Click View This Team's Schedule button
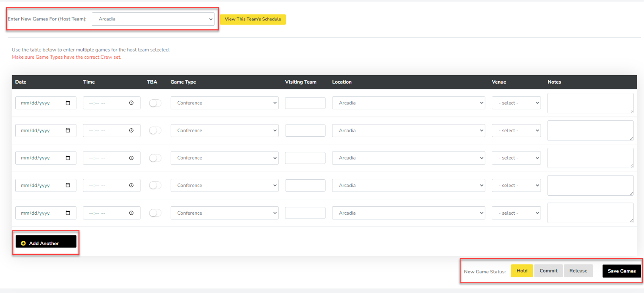The height and width of the screenshot is (293, 644). (253, 19)
